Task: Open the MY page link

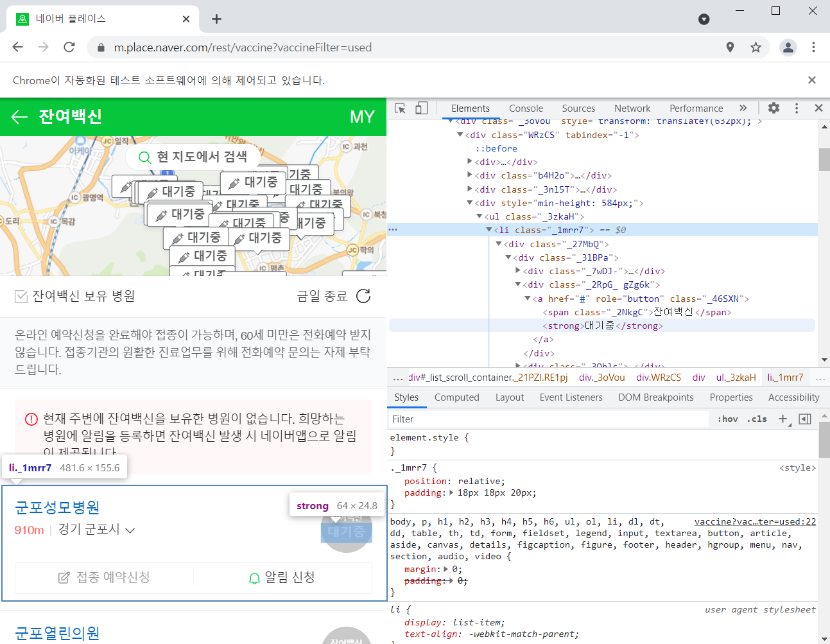Action: pos(362,117)
